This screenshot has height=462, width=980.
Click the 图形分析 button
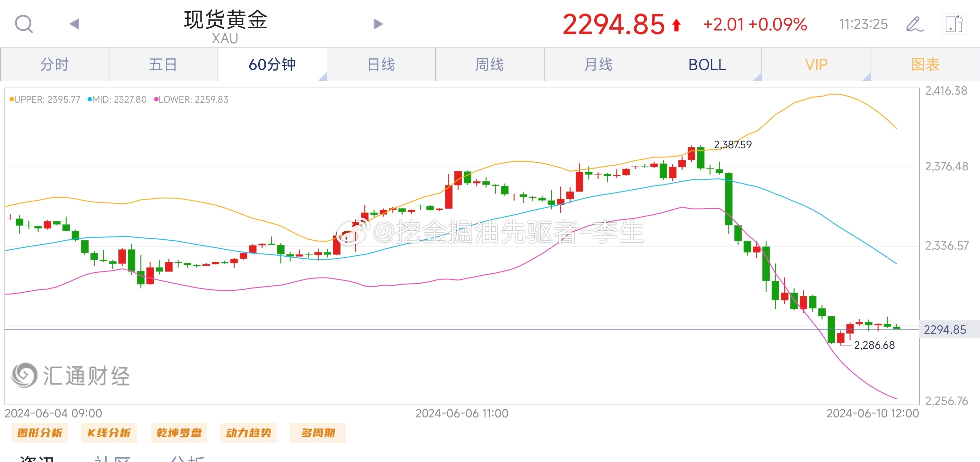(39, 433)
